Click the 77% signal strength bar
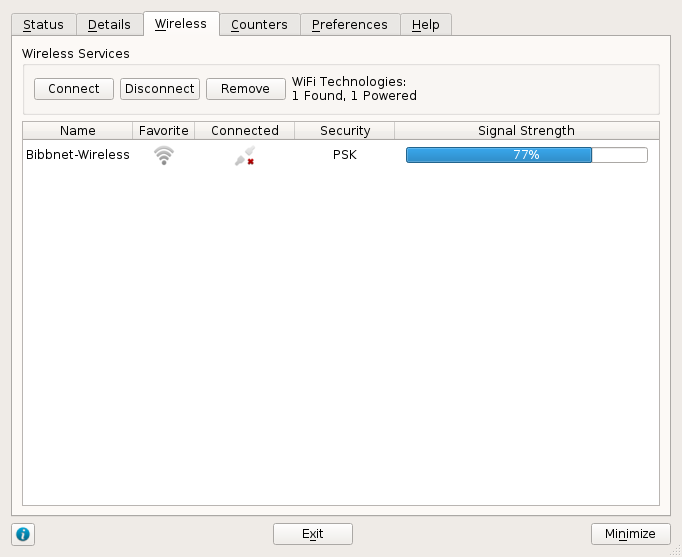 526,155
